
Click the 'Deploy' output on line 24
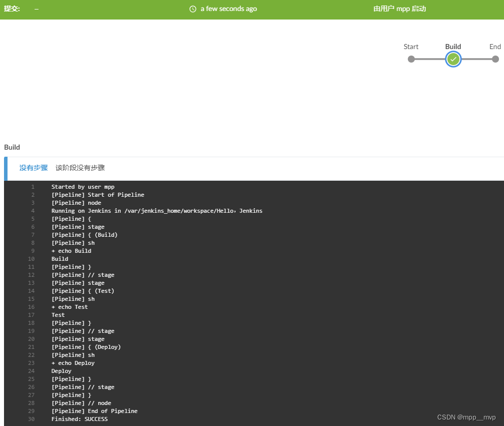pos(62,371)
